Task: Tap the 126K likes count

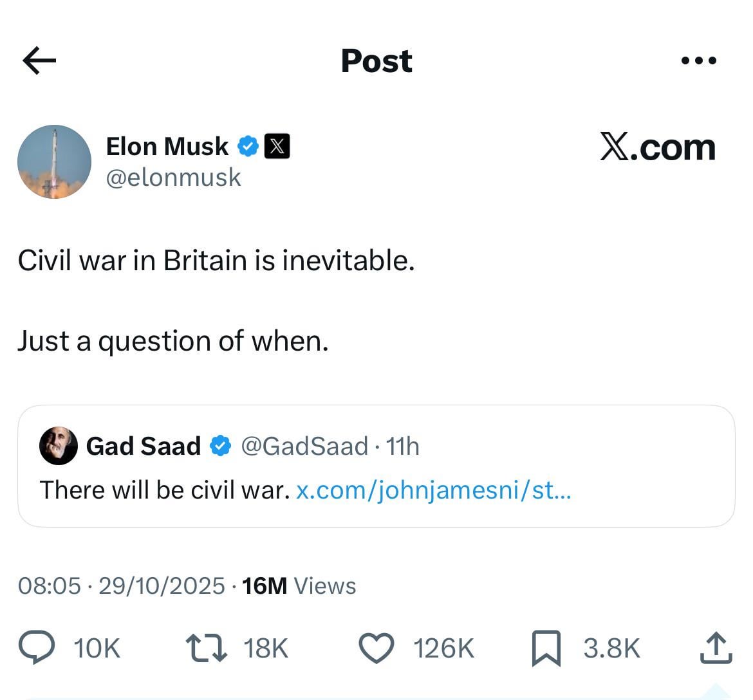Action: (443, 648)
